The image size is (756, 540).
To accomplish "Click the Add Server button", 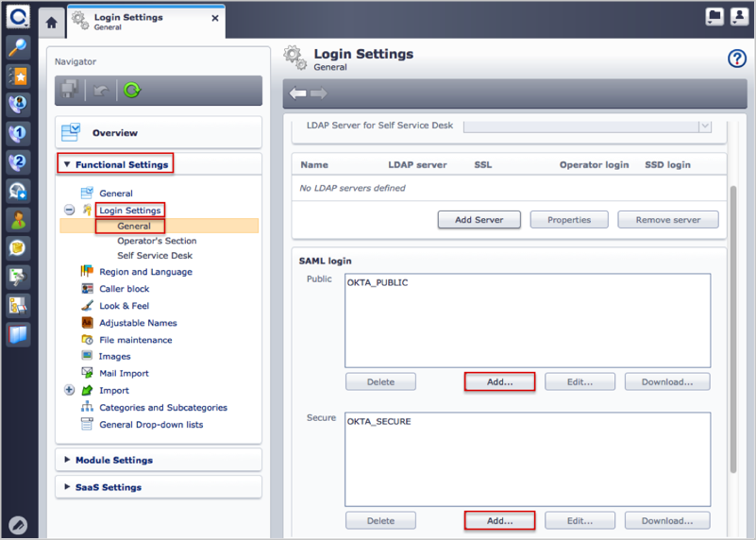I will (479, 220).
